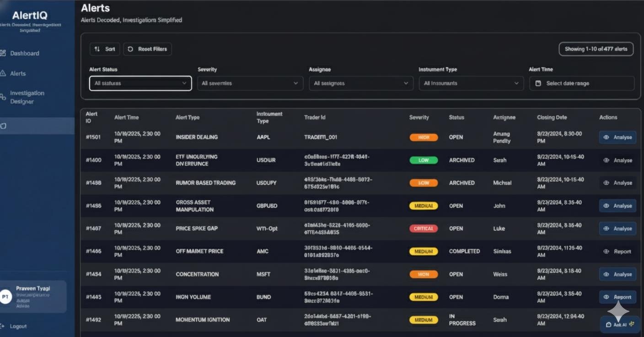
Task: Open the Ask AI assistant
Action: point(620,324)
